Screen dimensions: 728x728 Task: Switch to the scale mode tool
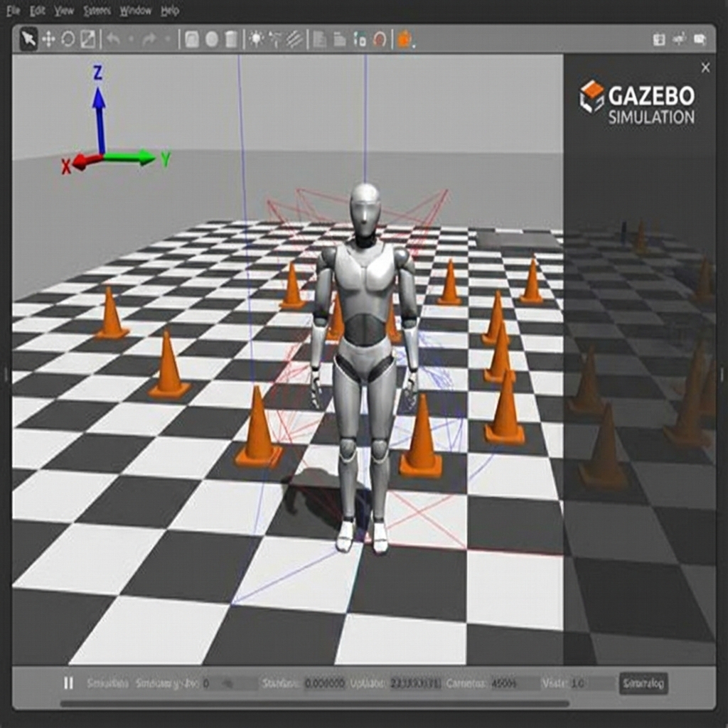[x=88, y=38]
